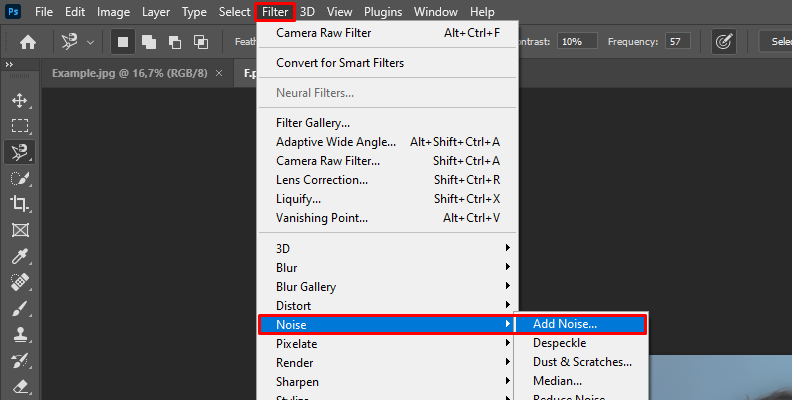
Task: Expand the toolbar with double chevron
Action: click(x=9, y=65)
